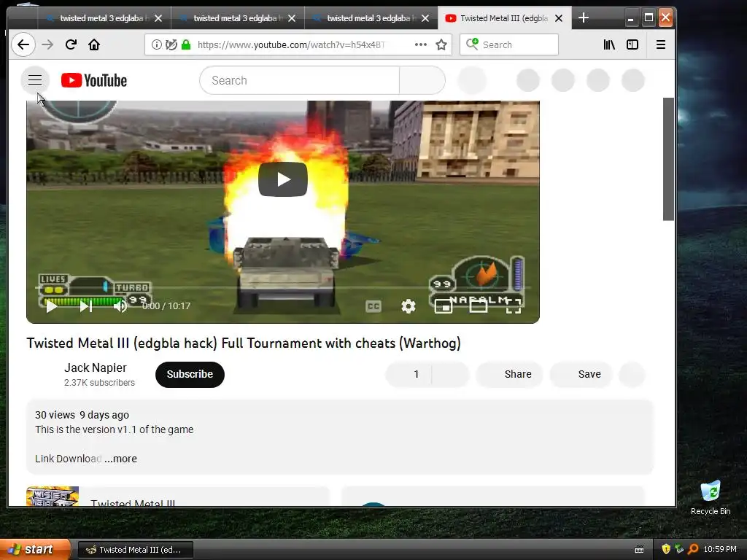Viewport: 747px width, 560px height.
Task: Close the active YouTube tab
Action: tap(559, 18)
